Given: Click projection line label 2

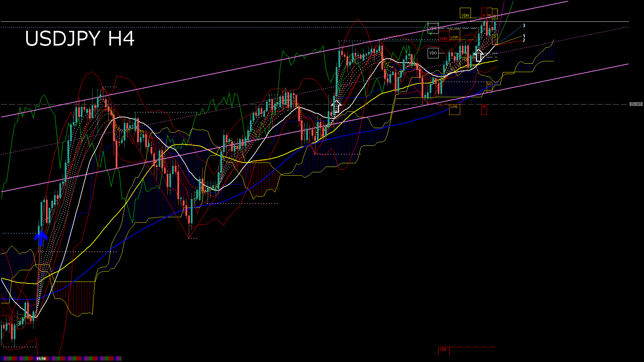Looking at the screenshot, I should coord(524,40).
